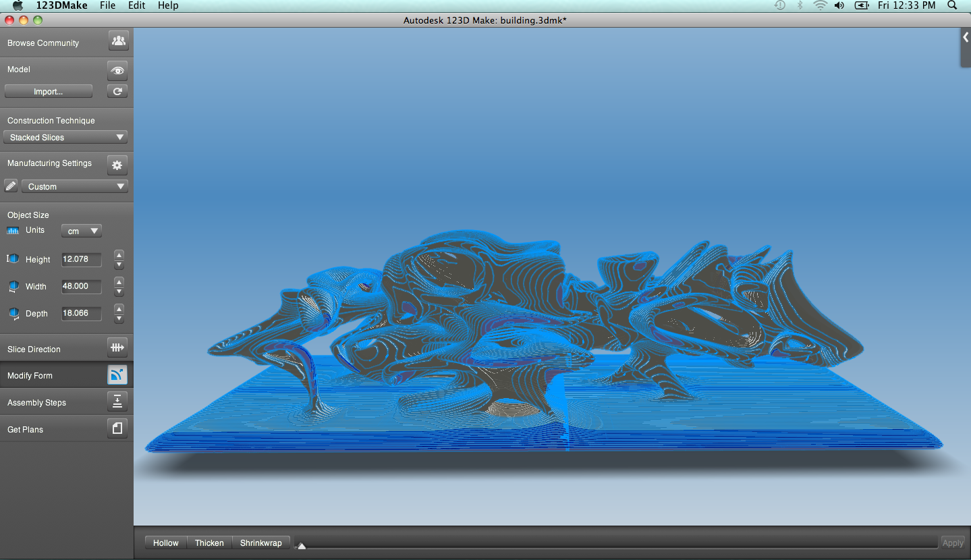Click the Depth value field
This screenshot has height=560, width=971.
click(82, 313)
